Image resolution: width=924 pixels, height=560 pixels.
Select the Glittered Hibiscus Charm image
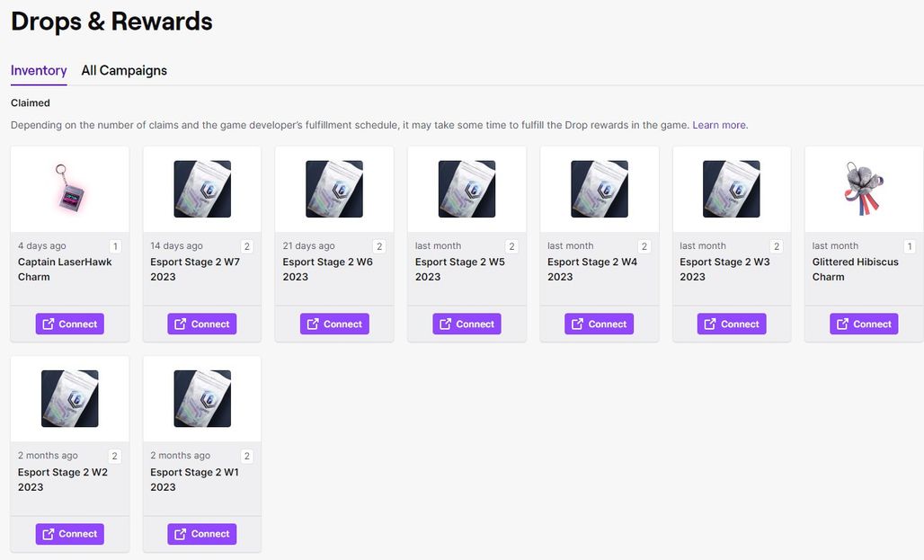click(864, 189)
